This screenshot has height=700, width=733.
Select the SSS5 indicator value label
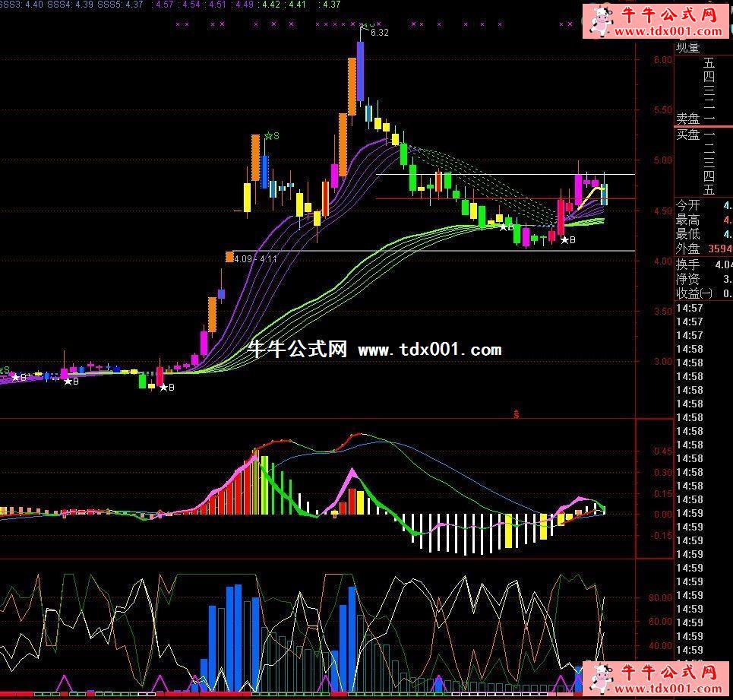click(x=120, y=5)
